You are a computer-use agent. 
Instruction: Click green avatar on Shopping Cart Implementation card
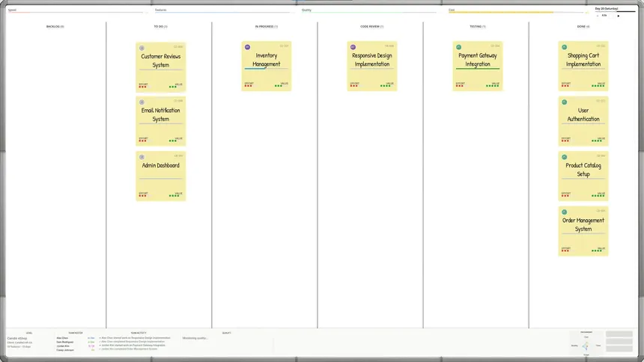point(565,47)
